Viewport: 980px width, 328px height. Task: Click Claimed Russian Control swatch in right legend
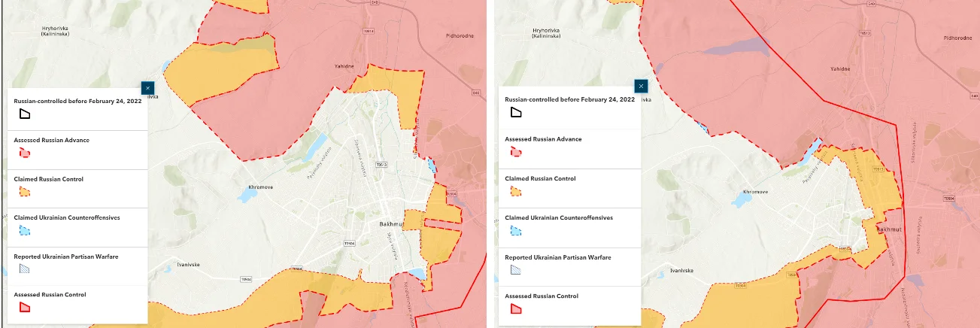click(x=516, y=191)
